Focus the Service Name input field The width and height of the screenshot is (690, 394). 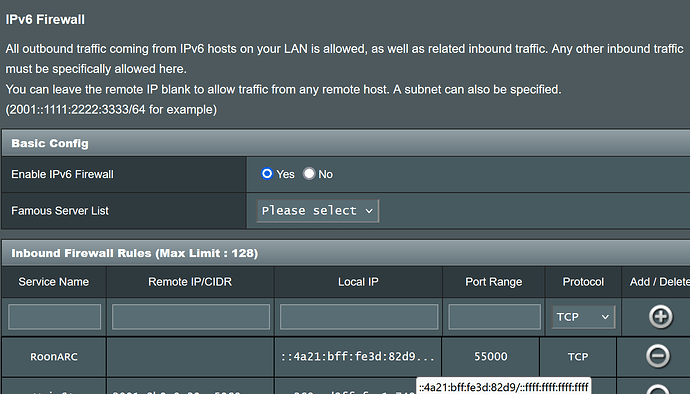(55, 317)
